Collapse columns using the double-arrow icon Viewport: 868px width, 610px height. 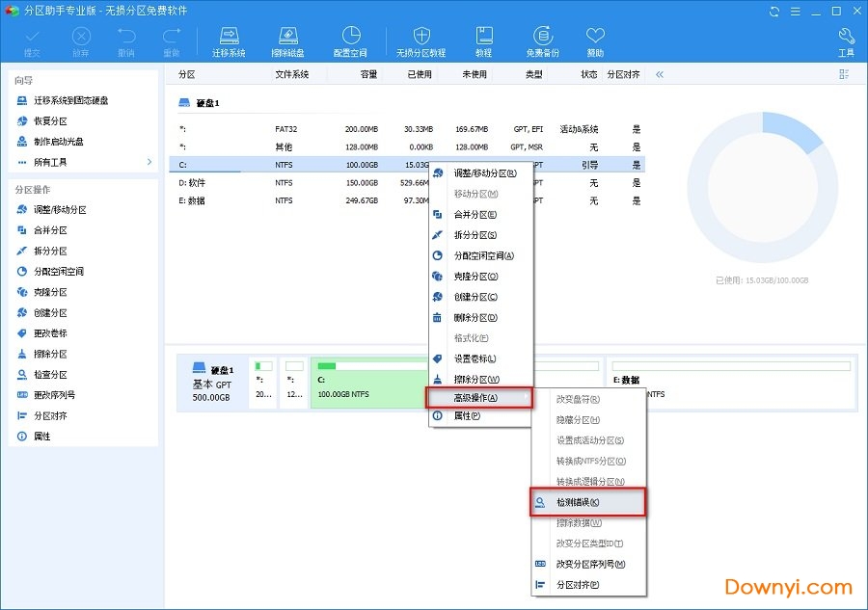[660, 74]
